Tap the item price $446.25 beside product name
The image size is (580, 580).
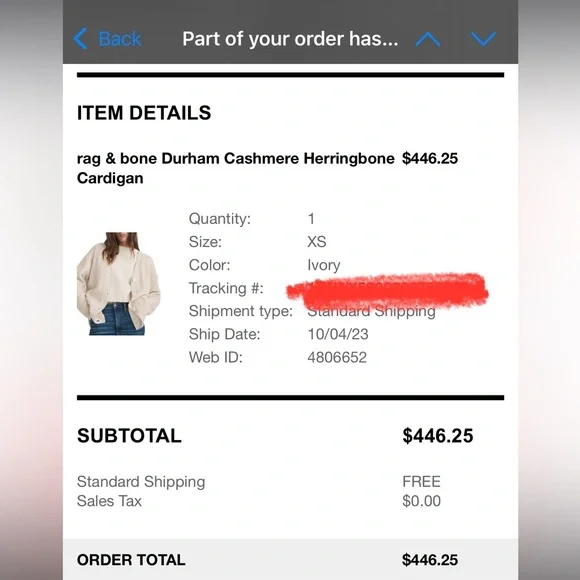point(430,158)
